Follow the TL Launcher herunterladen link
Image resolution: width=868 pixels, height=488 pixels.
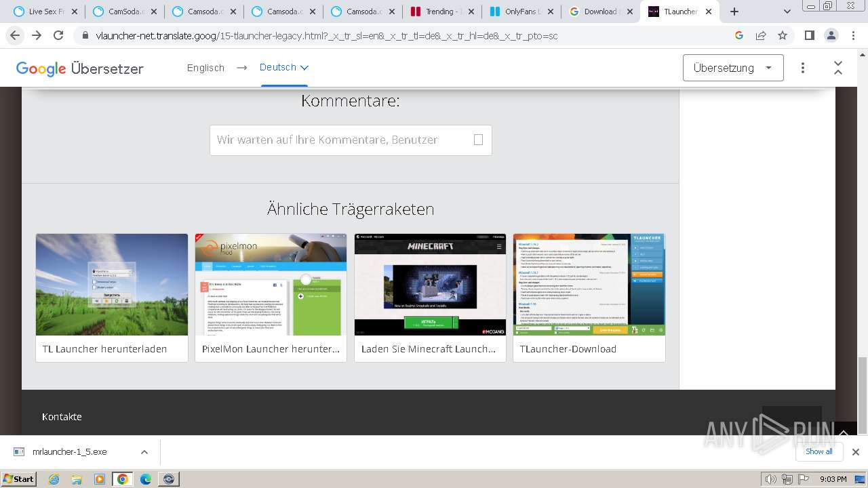(x=104, y=349)
